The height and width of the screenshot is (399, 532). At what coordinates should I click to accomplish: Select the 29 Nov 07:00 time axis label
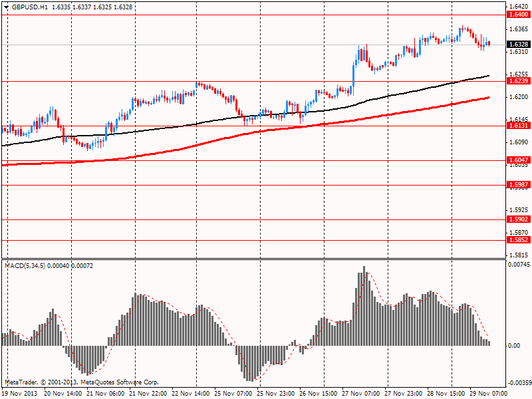click(488, 394)
